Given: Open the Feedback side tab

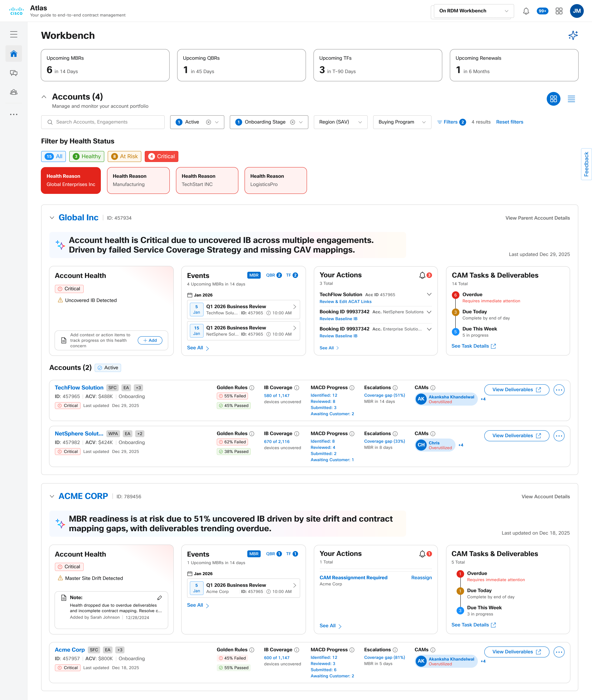Looking at the screenshot, I should (586, 164).
